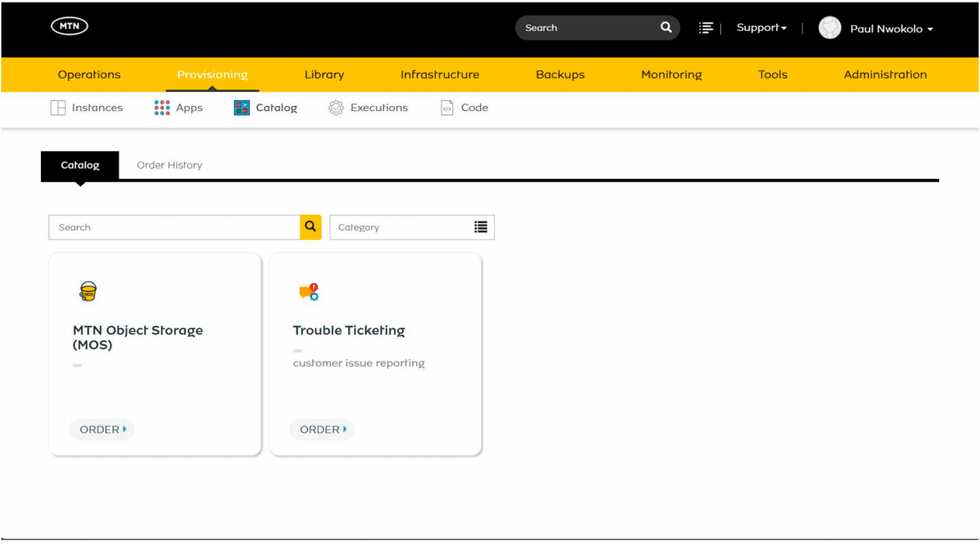Click the Code file icon
The height and width of the screenshot is (548, 980).
click(x=447, y=108)
